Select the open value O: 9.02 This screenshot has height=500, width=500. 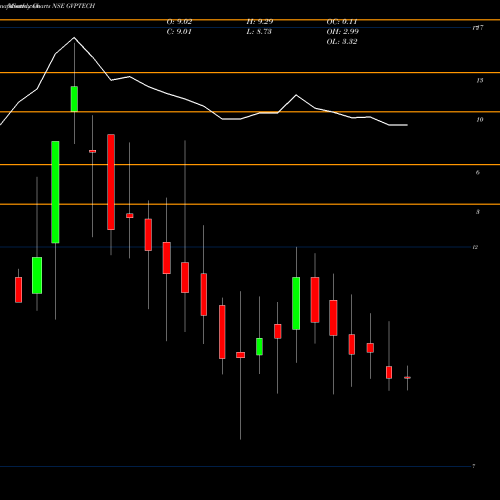[179, 22]
